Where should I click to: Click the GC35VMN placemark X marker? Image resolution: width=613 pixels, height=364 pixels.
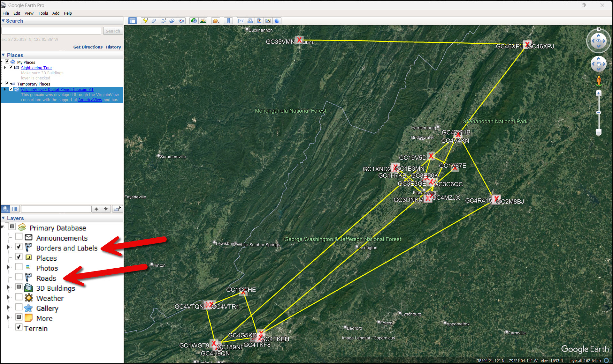point(299,40)
